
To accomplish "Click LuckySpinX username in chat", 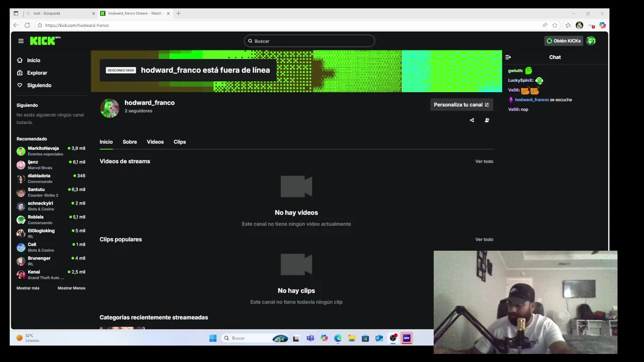I will point(520,80).
